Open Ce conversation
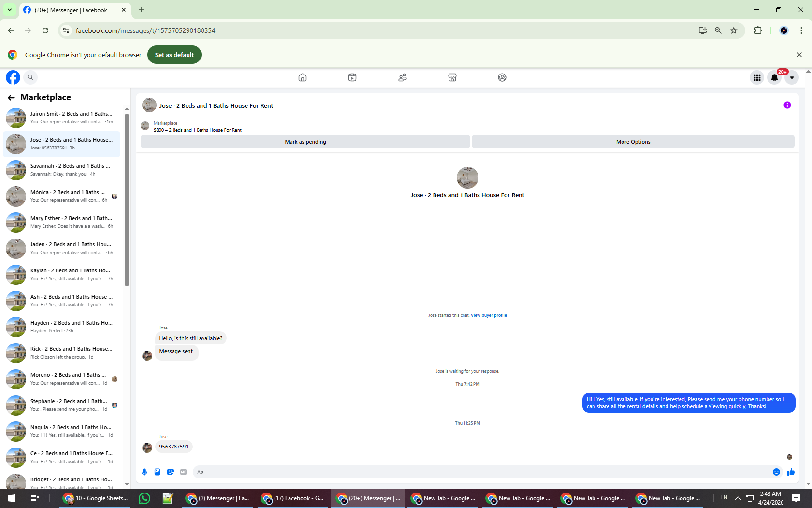Image resolution: width=812 pixels, height=508 pixels. [x=62, y=457]
